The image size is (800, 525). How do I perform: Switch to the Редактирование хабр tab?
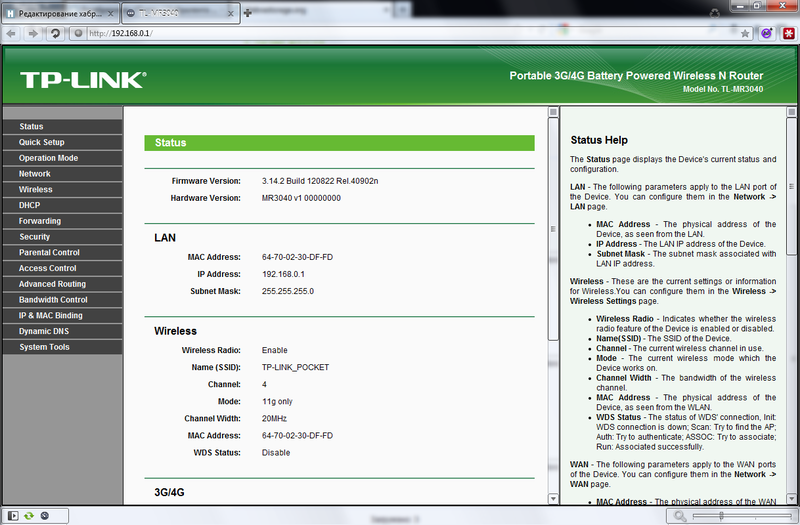[x=61, y=14]
